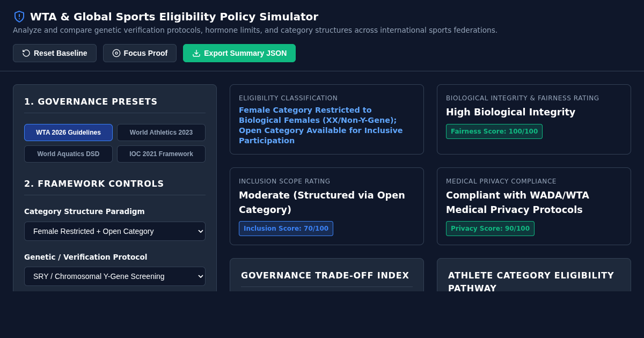Click Biological Integrity & Fairness Rating label

pyautogui.click(x=523, y=98)
